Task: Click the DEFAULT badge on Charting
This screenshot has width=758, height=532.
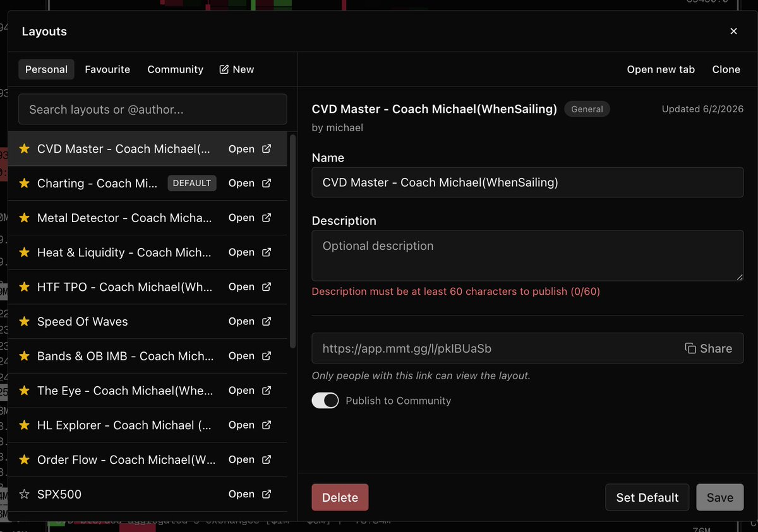Action: click(192, 183)
